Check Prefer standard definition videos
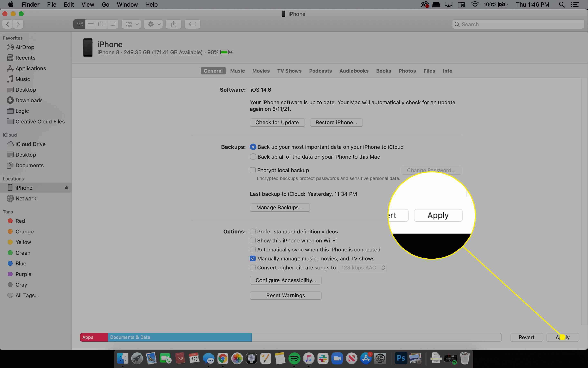This screenshot has height=368, width=588. pyautogui.click(x=253, y=231)
